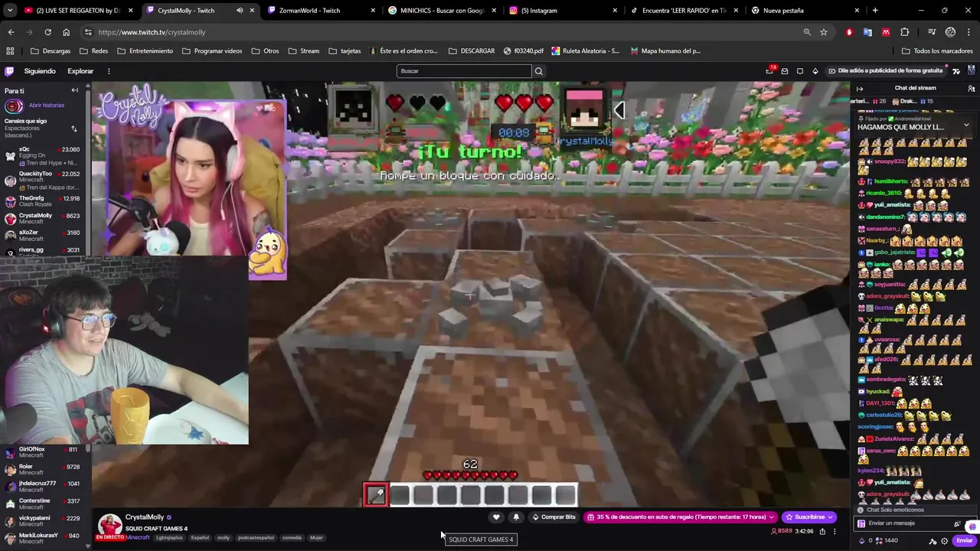
Task: Click the Buscar search field
Action: pos(464,71)
